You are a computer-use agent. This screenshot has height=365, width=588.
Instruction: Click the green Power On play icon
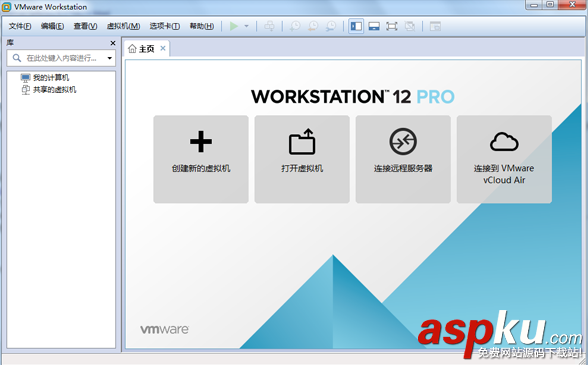pyautogui.click(x=234, y=26)
